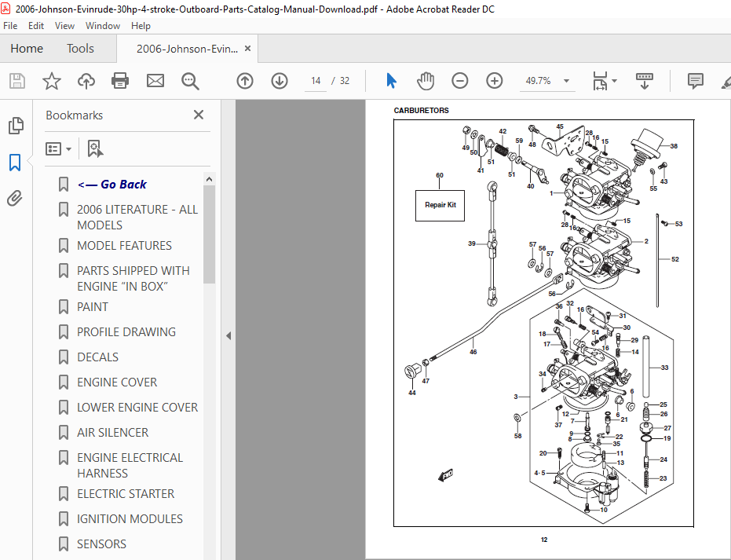
Task: Open the '2006 LITERATURE - ALL MODELS' bookmark
Action: click(137, 218)
